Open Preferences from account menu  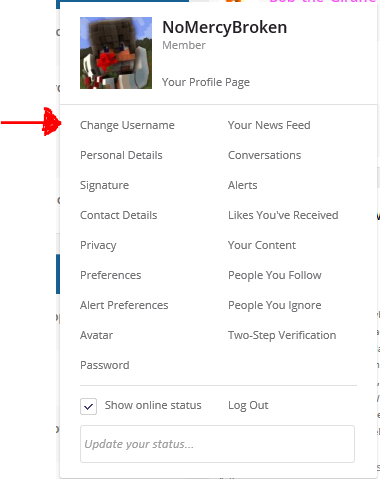pos(111,275)
